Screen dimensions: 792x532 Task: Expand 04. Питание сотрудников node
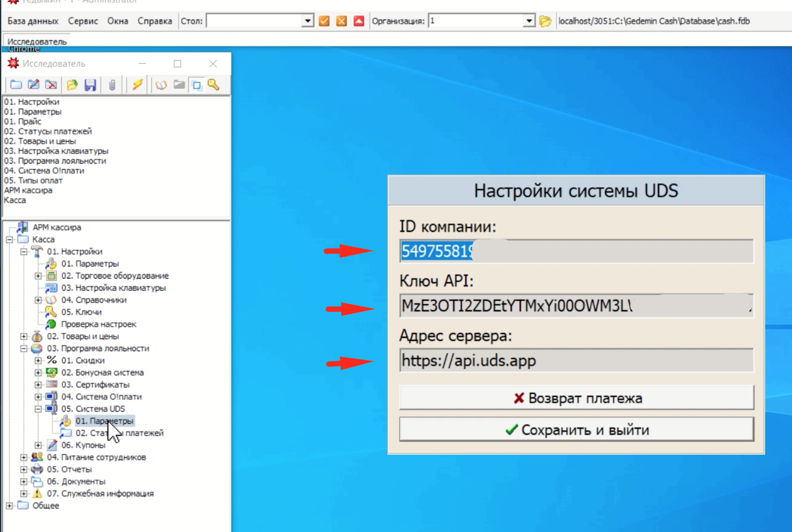click(24, 457)
